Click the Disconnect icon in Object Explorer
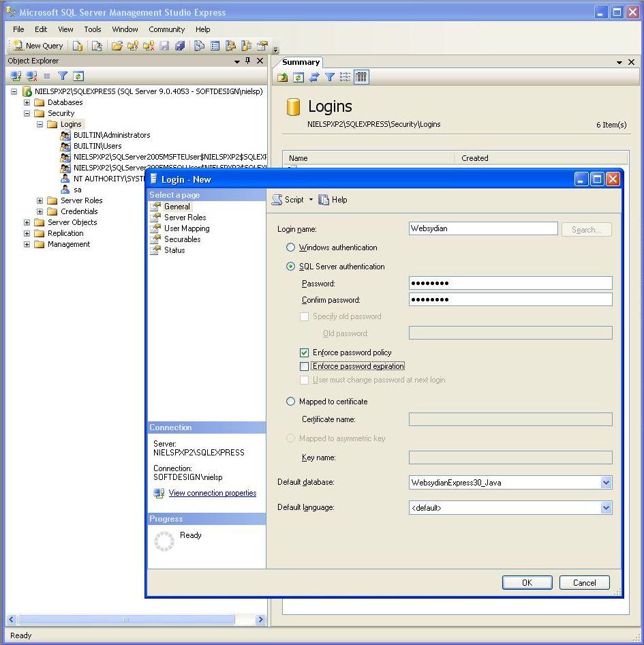The image size is (644, 645). click(x=31, y=76)
